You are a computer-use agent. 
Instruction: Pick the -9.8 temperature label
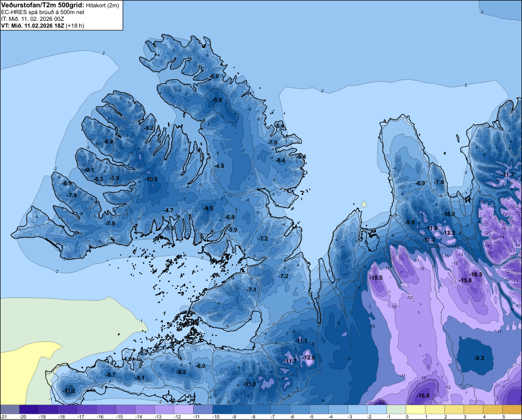coord(410,223)
